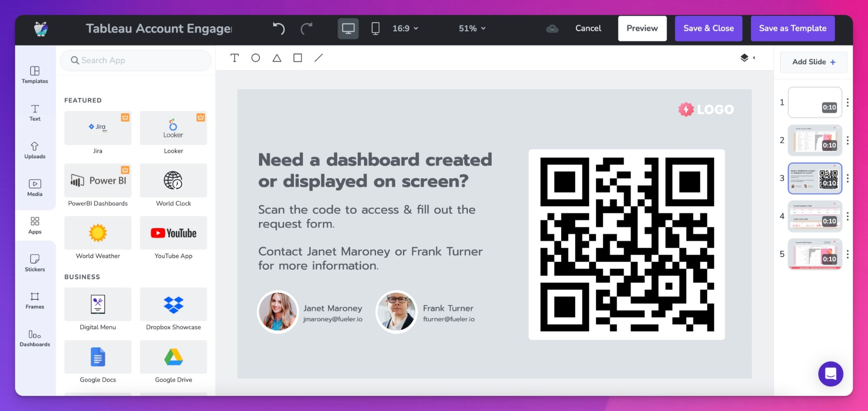This screenshot has height=411, width=868.
Task: Select the line drawing tool
Action: 319,58
